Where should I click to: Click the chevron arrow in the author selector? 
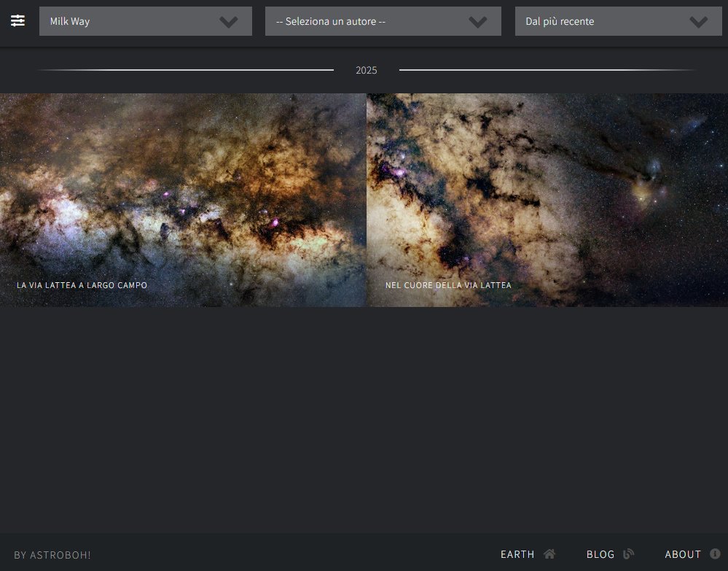pyautogui.click(x=478, y=22)
